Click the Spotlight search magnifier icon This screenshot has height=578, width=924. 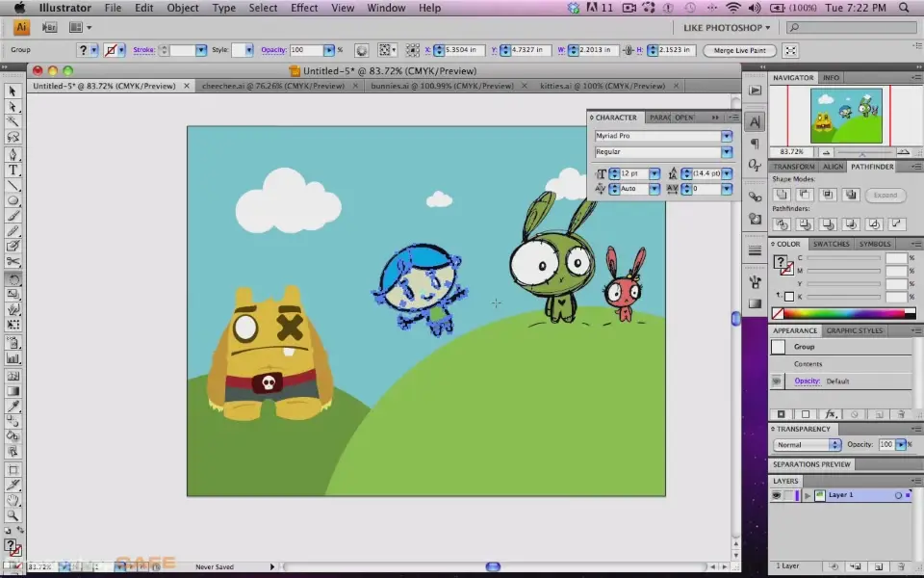pos(904,8)
